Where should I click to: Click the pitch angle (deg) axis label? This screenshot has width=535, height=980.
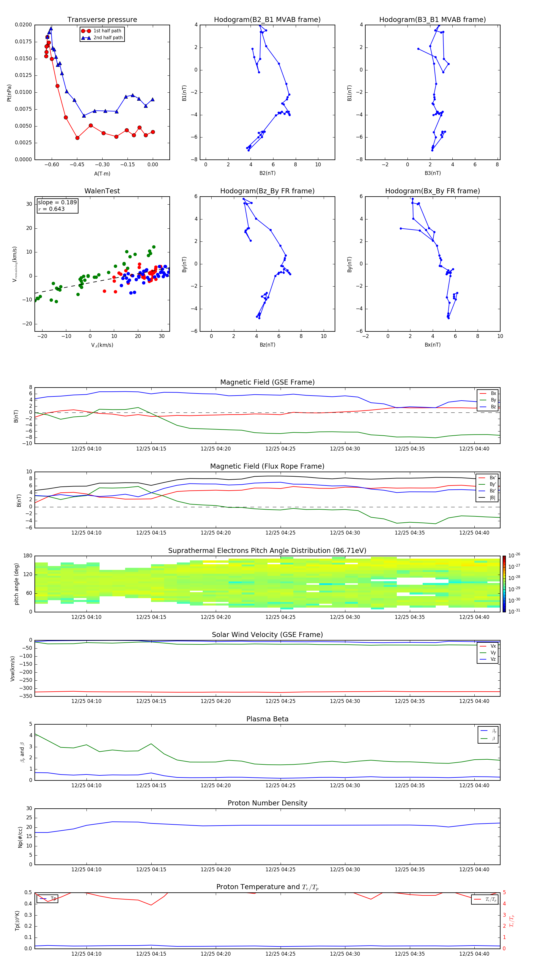[16, 584]
